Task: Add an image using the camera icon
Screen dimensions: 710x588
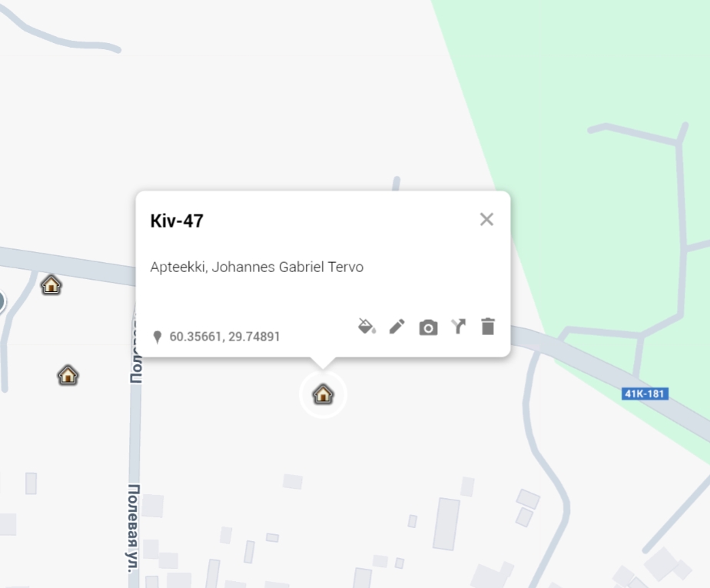Action: [x=428, y=327]
